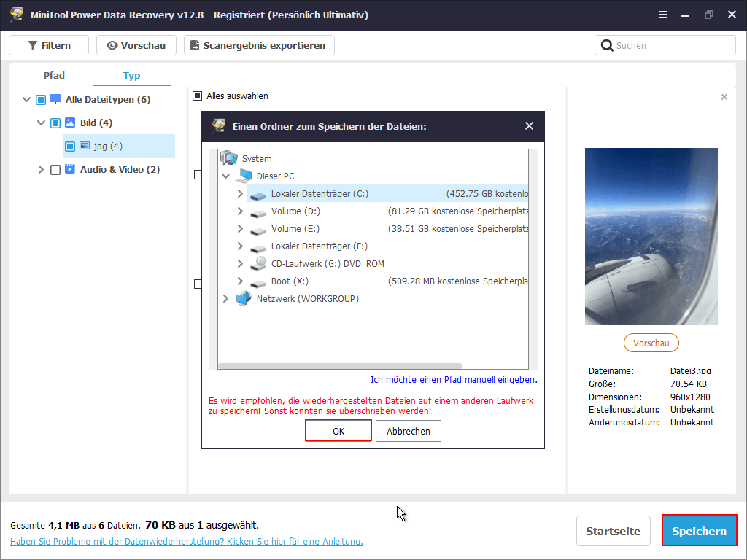This screenshot has width=747, height=560.
Task: Open the hamburger menu in the title bar
Action: click(662, 14)
